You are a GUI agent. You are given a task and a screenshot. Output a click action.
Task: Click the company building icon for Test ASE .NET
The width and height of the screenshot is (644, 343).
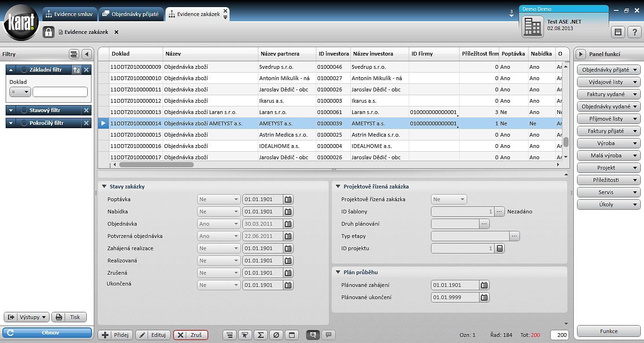tap(533, 26)
